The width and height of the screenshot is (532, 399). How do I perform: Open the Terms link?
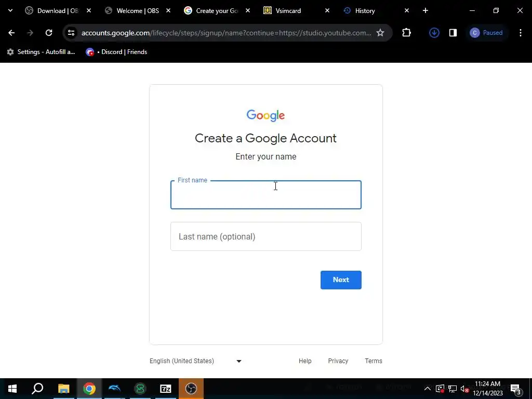point(374,361)
